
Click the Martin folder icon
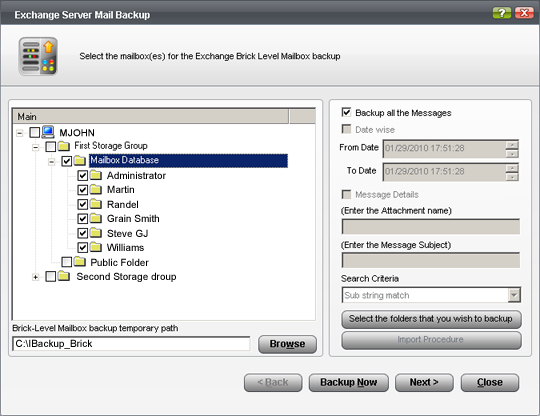coord(96,189)
